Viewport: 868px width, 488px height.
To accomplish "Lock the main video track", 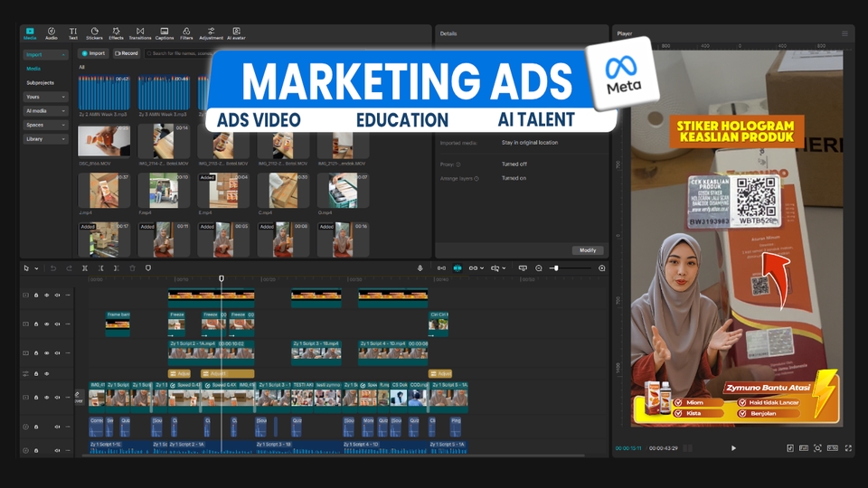I will pyautogui.click(x=36, y=398).
